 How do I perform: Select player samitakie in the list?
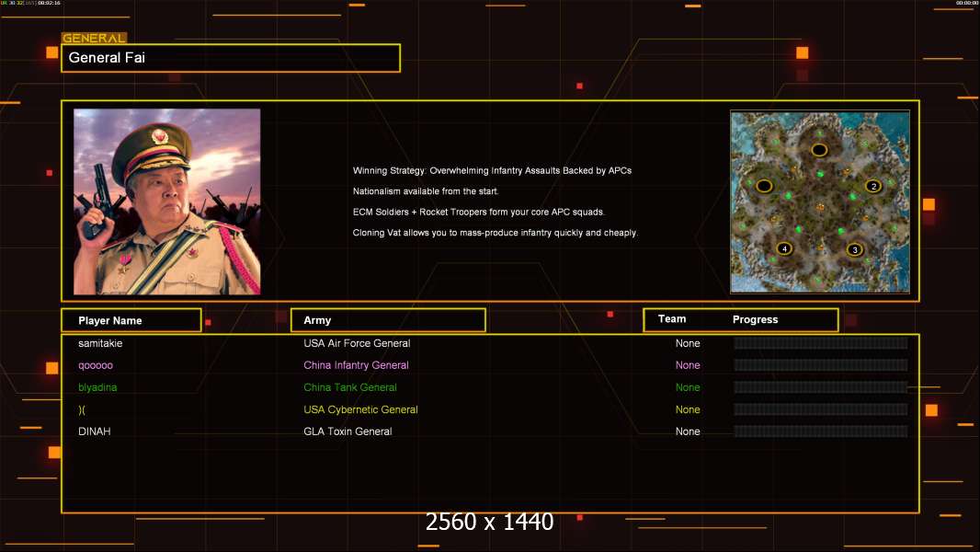100,343
